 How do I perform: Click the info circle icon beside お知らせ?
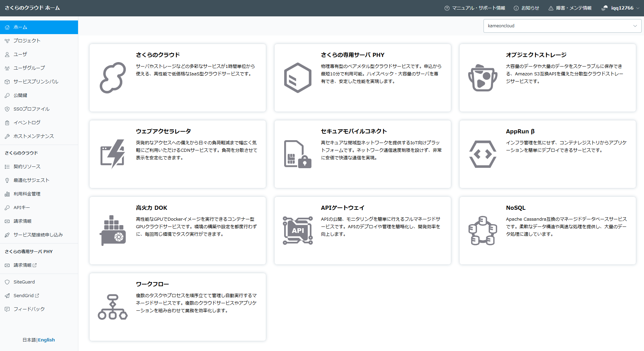click(516, 8)
